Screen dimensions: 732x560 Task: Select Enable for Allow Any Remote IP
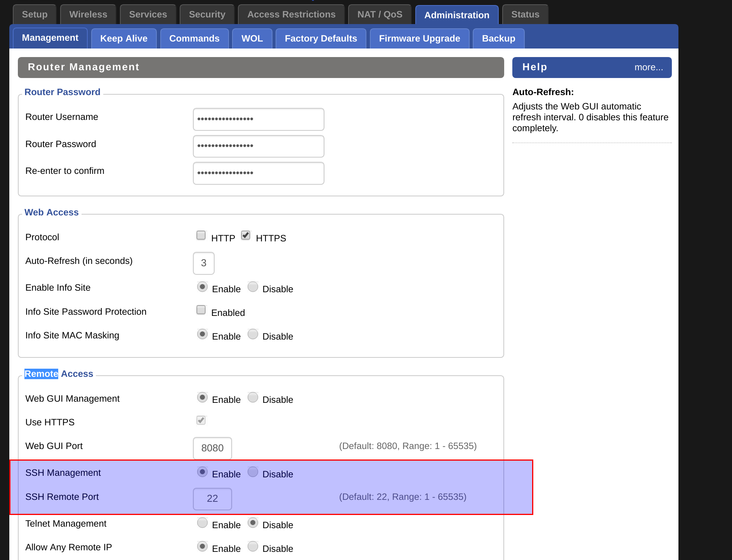[x=202, y=546]
